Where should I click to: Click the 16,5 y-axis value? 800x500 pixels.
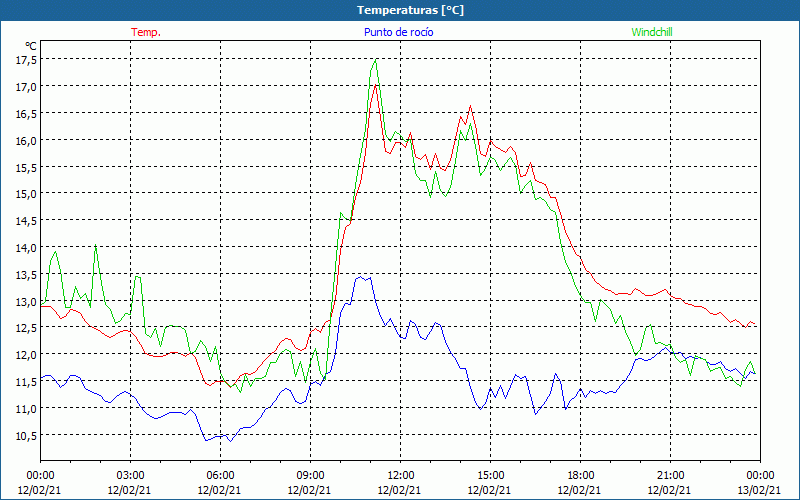[x=27, y=113]
